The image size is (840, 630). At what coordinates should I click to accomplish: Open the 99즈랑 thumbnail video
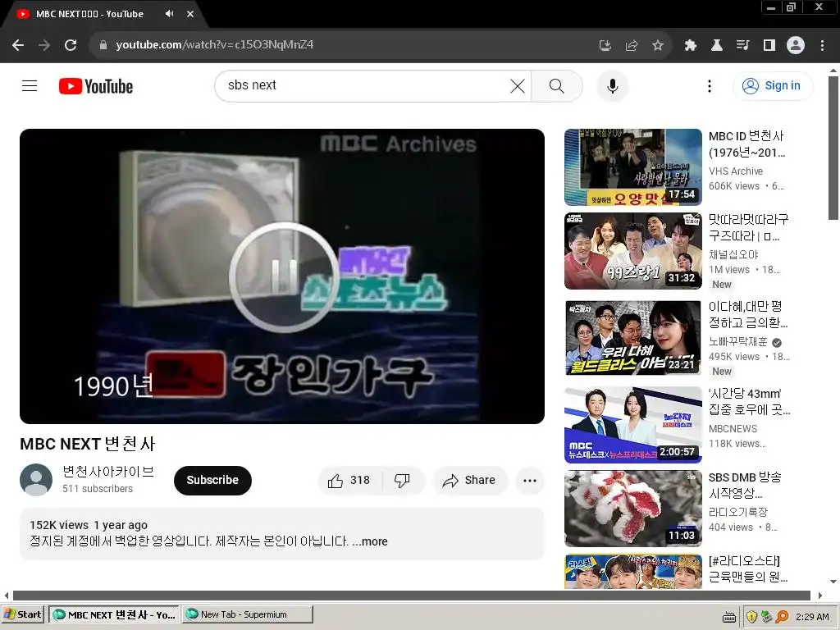coord(632,251)
